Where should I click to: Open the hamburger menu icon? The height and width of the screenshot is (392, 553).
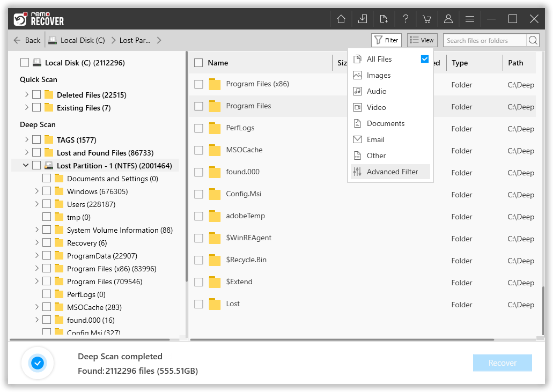click(470, 19)
